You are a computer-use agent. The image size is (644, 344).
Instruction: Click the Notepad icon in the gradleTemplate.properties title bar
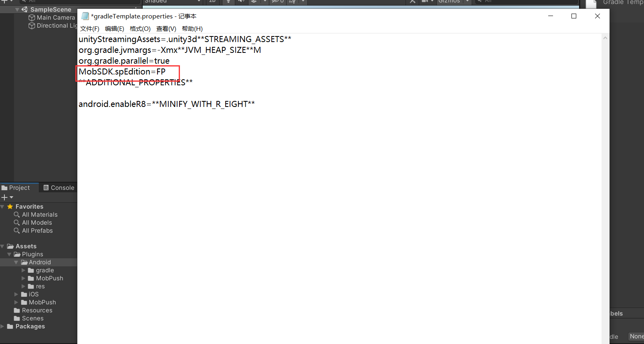(85, 16)
